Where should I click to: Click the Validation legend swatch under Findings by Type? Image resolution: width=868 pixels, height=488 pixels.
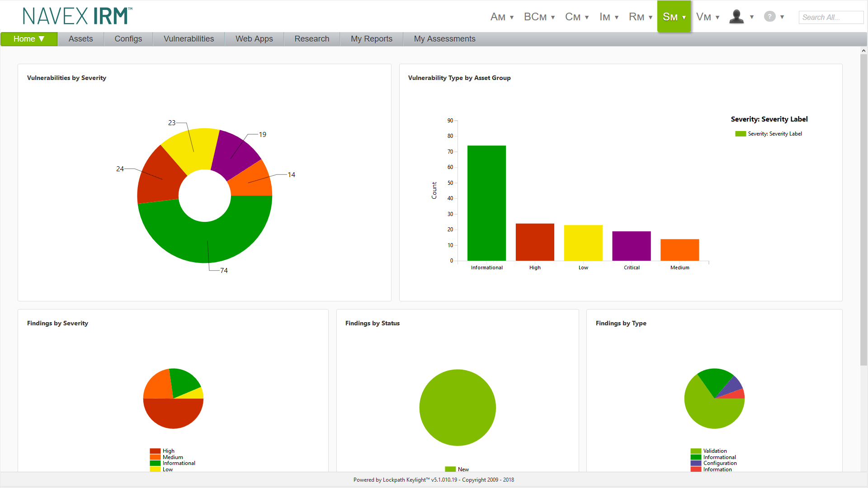point(695,450)
